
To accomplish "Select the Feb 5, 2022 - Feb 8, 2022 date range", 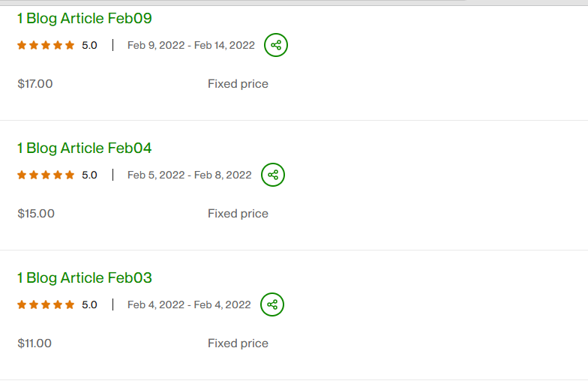I will pos(189,175).
